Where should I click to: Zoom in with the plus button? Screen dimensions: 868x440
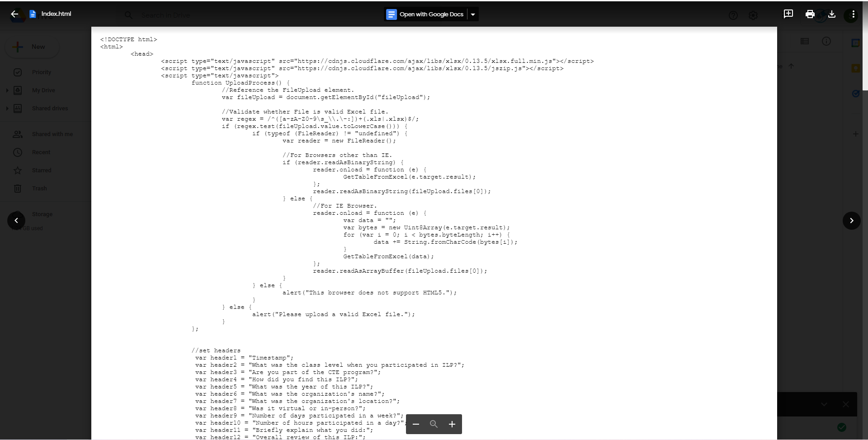[x=452, y=424]
